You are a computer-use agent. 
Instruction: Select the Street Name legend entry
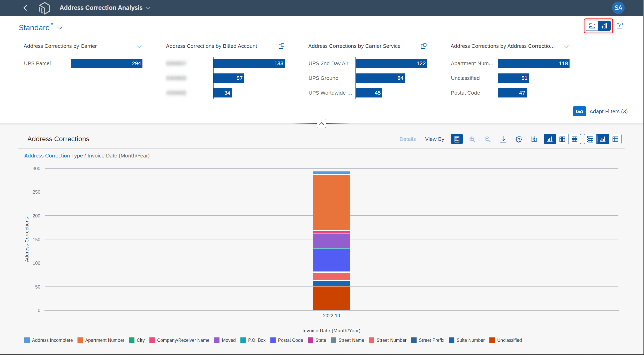coord(347,340)
